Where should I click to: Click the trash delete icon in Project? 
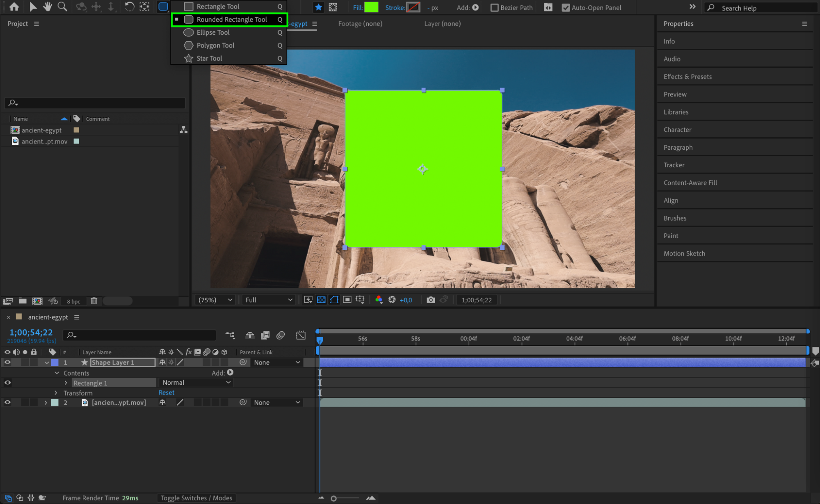[x=94, y=301]
